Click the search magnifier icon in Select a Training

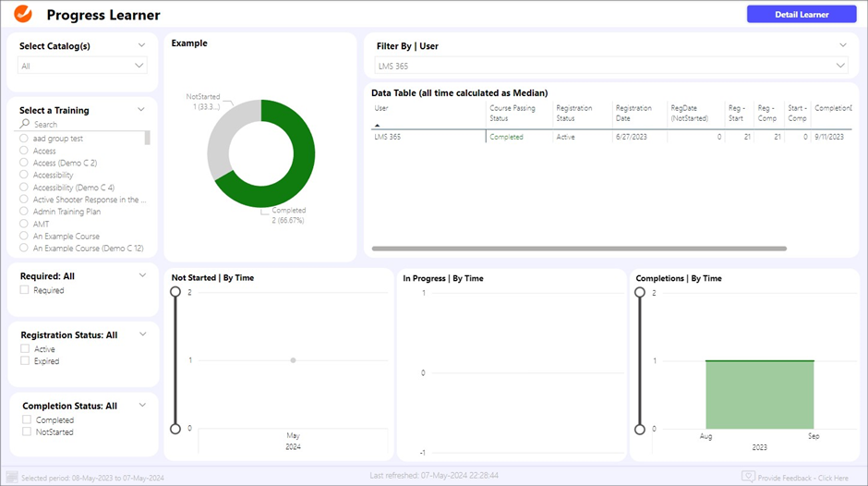25,124
